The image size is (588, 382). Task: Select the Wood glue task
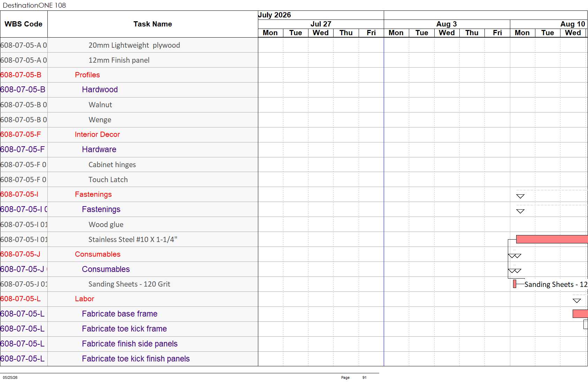106,225
